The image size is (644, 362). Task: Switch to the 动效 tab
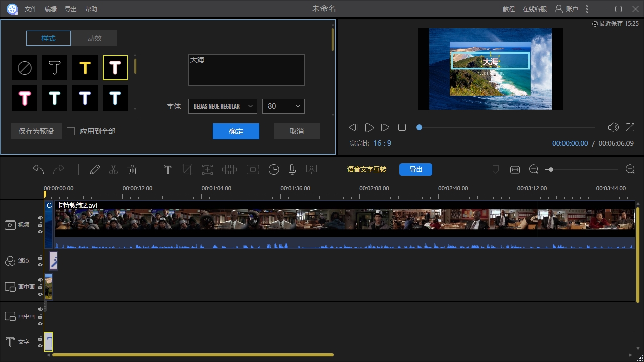(x=94, y=38)
